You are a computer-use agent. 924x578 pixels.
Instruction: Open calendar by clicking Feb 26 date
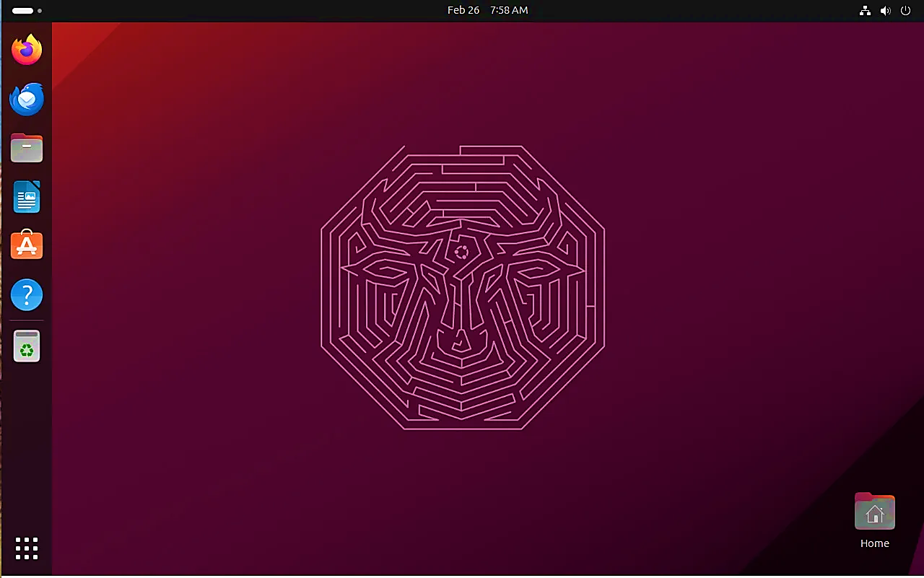(x=463, y=10)
